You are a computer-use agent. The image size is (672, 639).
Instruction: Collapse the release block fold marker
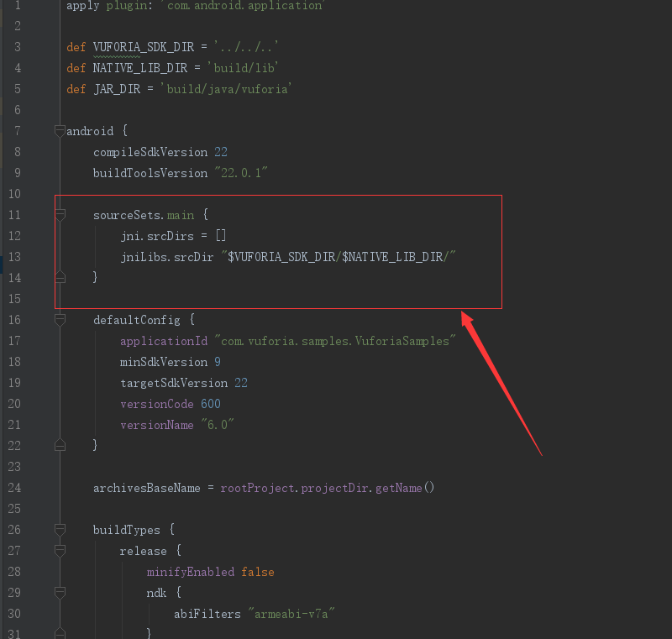point(60,551)
